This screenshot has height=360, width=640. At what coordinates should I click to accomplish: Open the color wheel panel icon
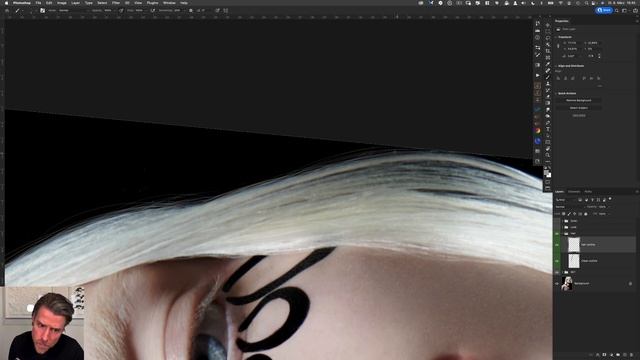(538, 131)
